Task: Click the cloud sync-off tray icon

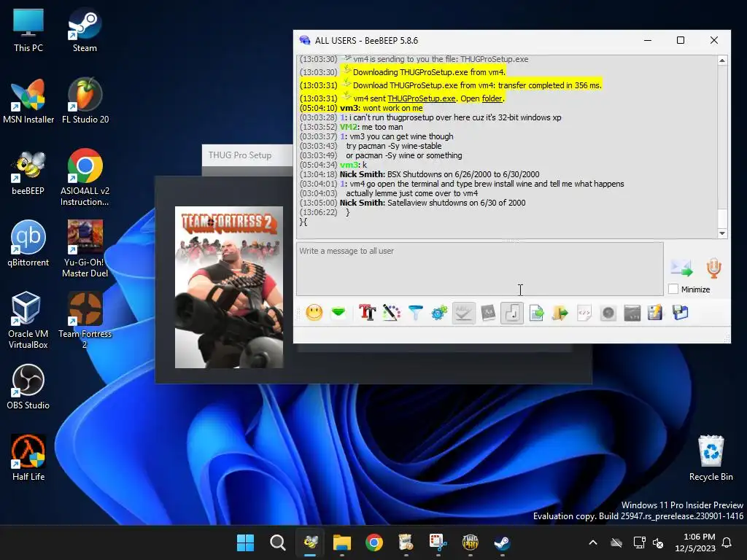Action: [x=616, y=542]
